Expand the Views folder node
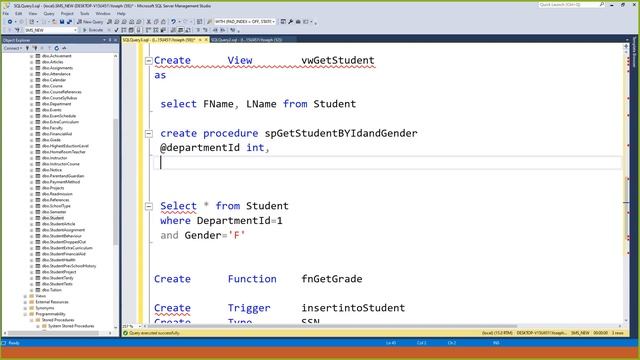Image resolution: width=640 pixels, height=360 pixels. point(25,296)
